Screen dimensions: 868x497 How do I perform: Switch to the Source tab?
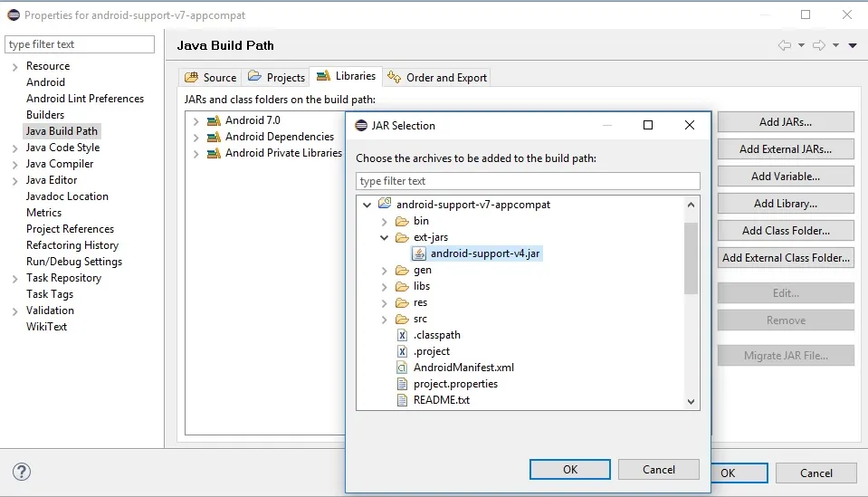click(210, 78)
